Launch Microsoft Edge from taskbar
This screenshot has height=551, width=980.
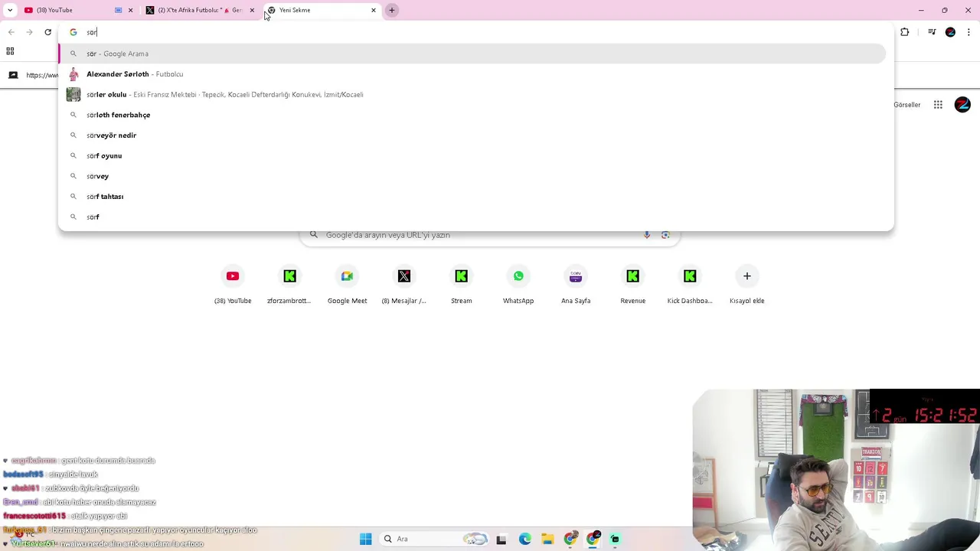click(x=524, y=539)
